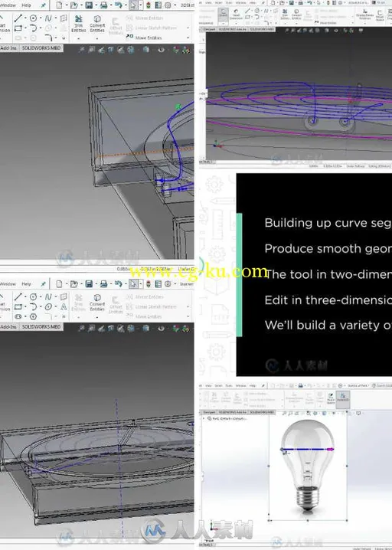Toggle menu pin in upper-left window
The width and height of the screenshot is (392, 550).
point(43,5)
